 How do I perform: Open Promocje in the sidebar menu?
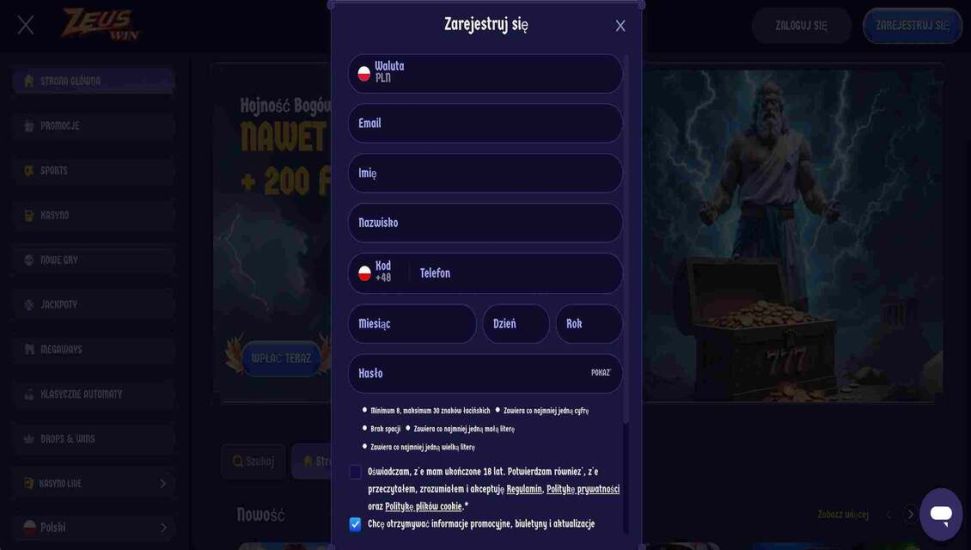tap(94, 126)
